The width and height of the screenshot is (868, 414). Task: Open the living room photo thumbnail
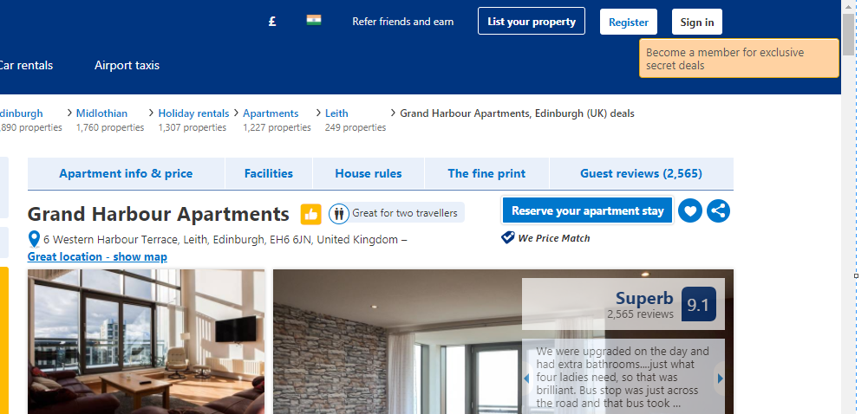click(x=147, y=341)
